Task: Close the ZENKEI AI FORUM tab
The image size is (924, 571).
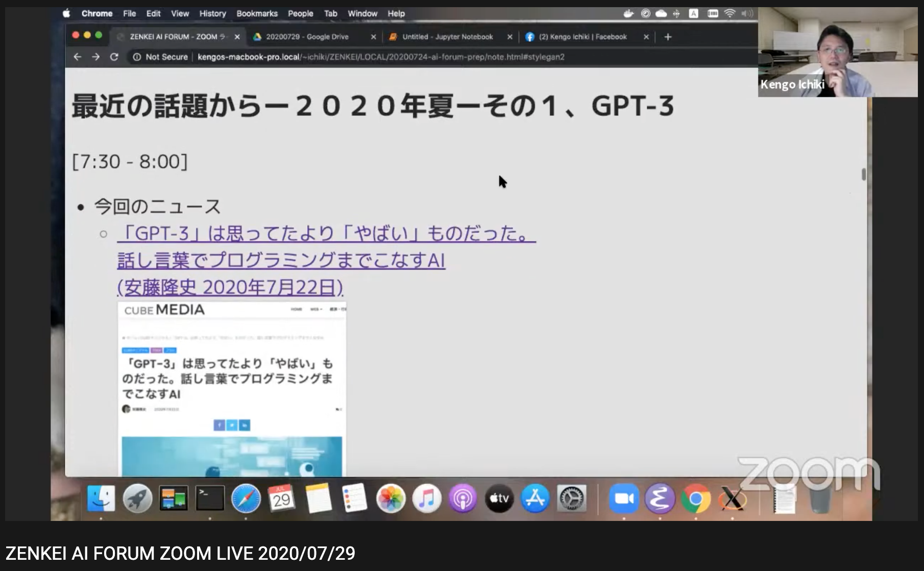Action: [x=237, y=37]
